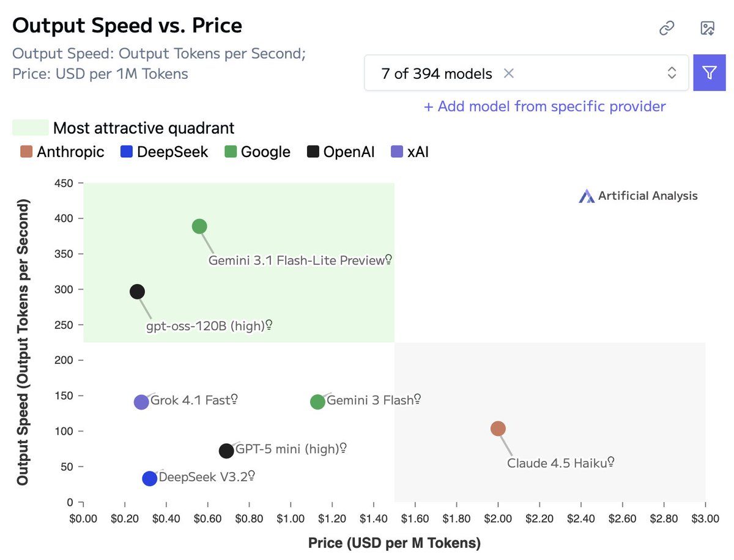Click the Artificial Analysis logo

click(x=638, y=196)
